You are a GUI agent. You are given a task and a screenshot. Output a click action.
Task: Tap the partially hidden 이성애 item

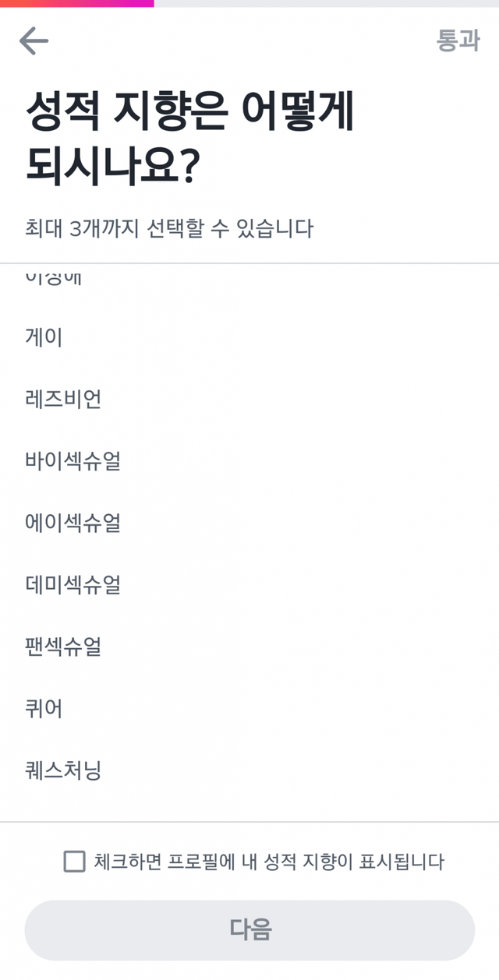click(53, 278)
